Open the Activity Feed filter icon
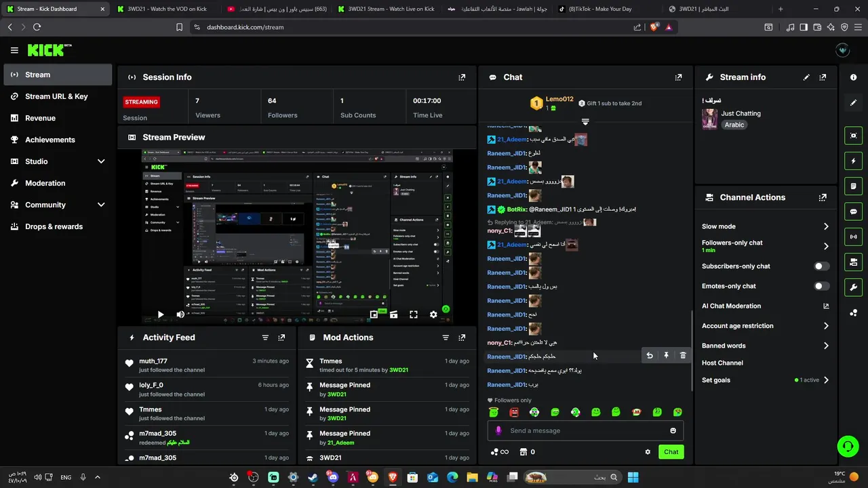This screenshot has width=868, height=488. pos(265,338)
